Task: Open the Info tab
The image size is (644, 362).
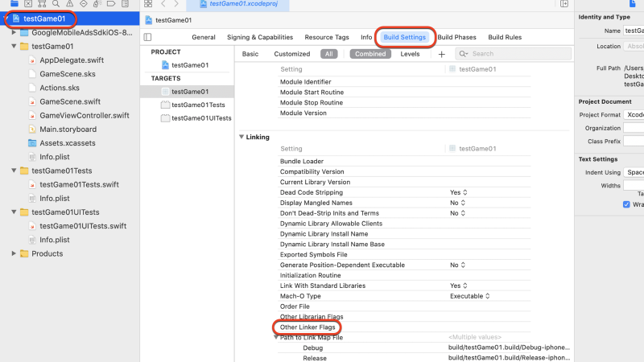Action: tap(366, 37)
